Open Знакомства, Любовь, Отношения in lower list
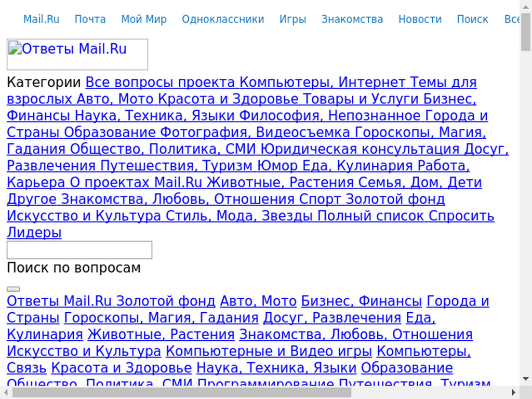Viewport: 532px width, 399px height. point(356,335)
